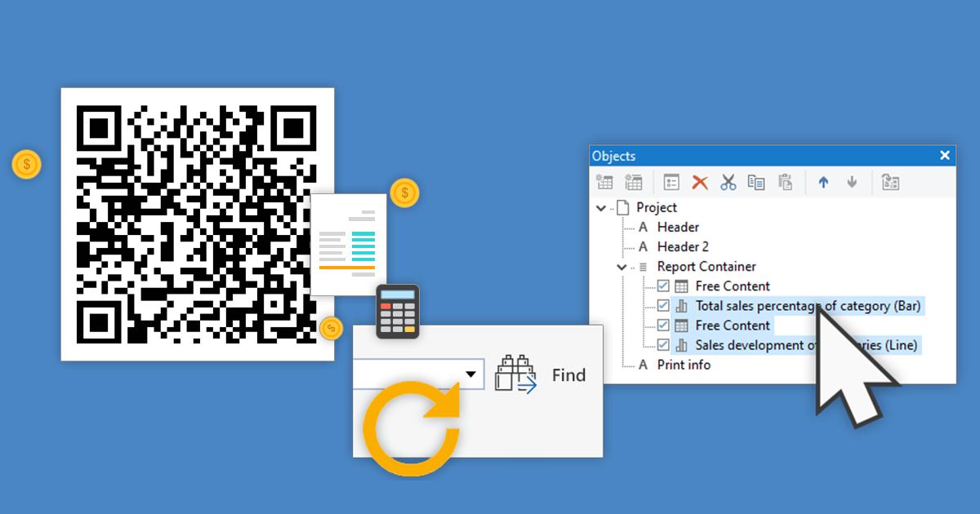Click the Find button label
This screenshot has height=514, width=980.
coord(568,375)
